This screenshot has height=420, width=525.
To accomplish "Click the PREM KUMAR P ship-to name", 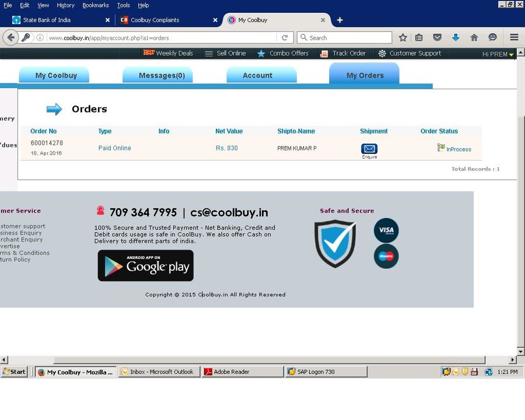I will click(x=297, y=148).
